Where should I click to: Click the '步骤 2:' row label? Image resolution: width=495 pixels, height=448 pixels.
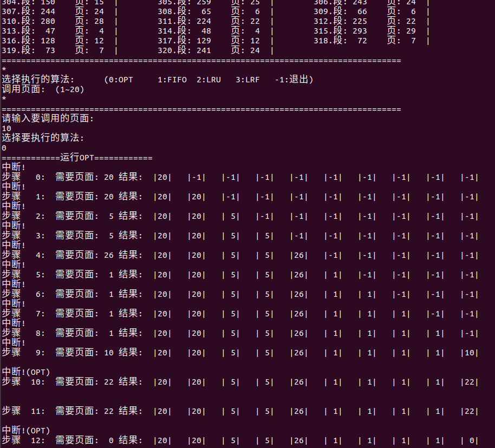click(x=23, y=216)
